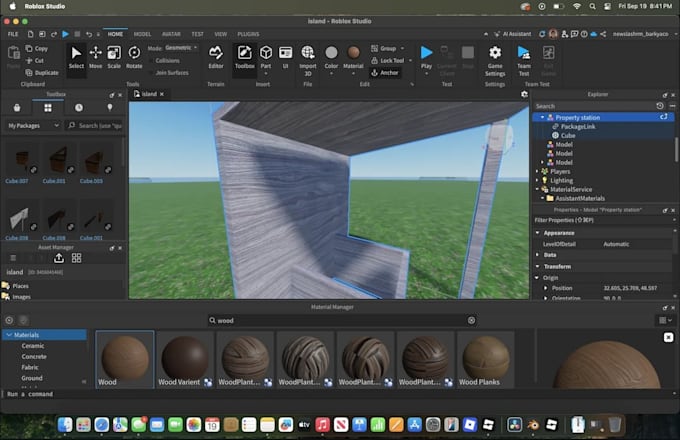Switch Asset Manager to grid view

77,258
